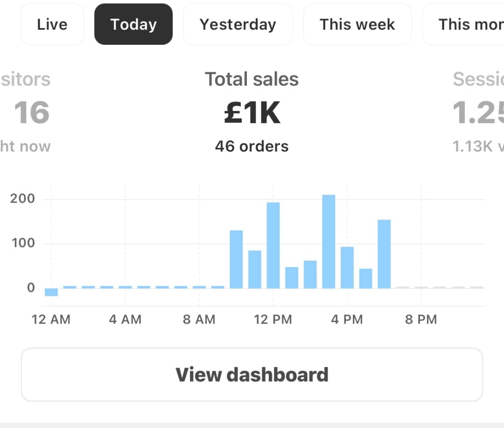Viewport: 504px width, 428px height.
Task: Select the last blue bar at 6 PM
Action: [384, 254]
